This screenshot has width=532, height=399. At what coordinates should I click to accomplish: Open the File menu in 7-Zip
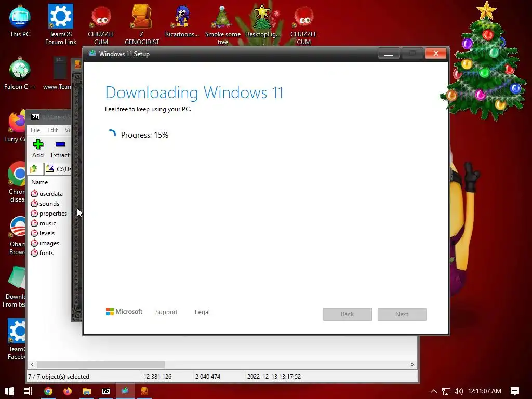click(35, 130)
